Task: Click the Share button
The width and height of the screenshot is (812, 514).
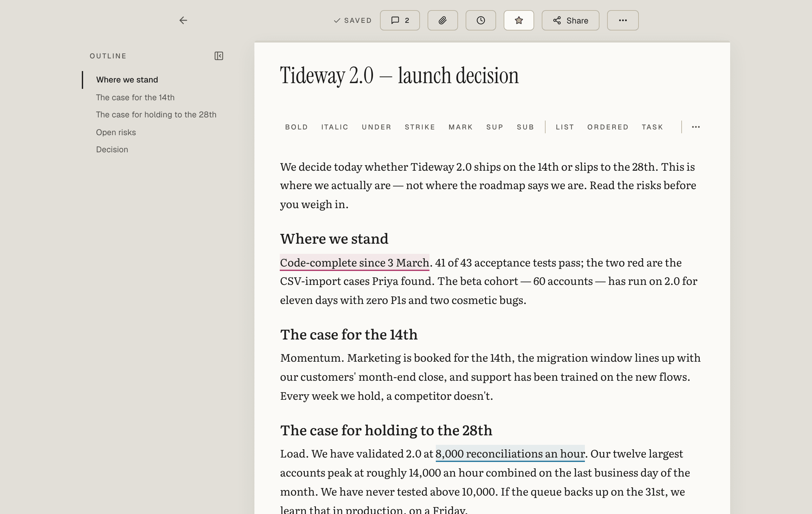Action: (570, 20)
